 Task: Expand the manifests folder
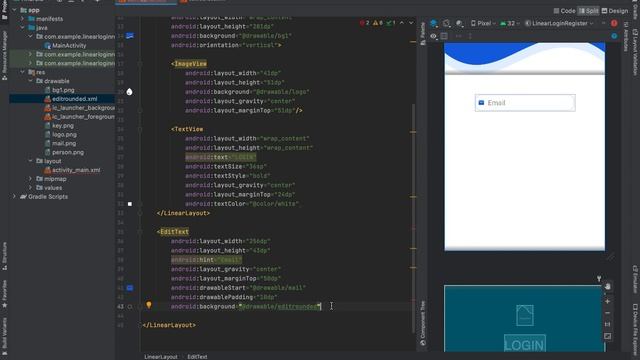[x=22, y=19]
